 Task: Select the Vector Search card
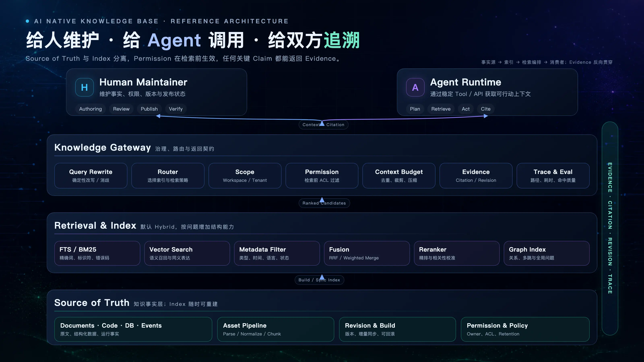[187, 253]
